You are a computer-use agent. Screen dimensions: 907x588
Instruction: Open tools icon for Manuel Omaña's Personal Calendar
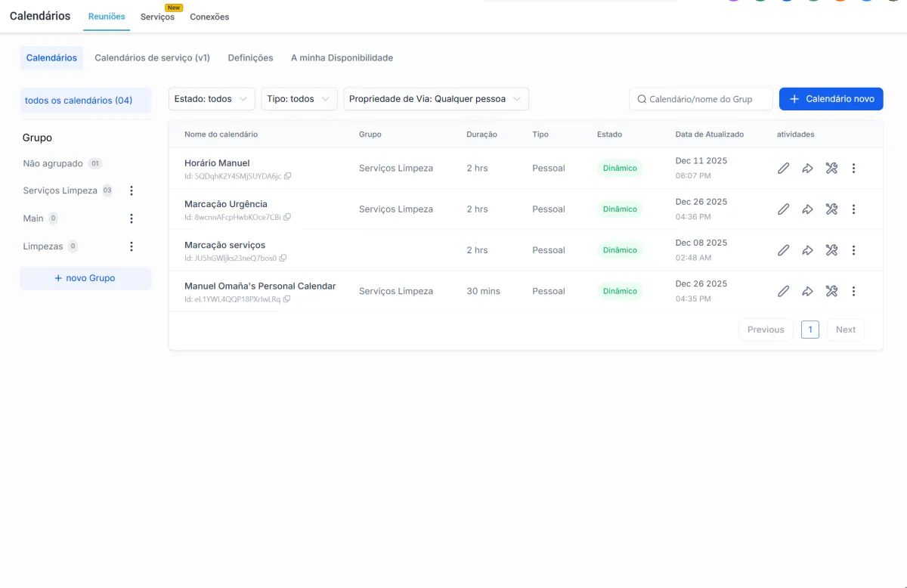coord(831,291)
